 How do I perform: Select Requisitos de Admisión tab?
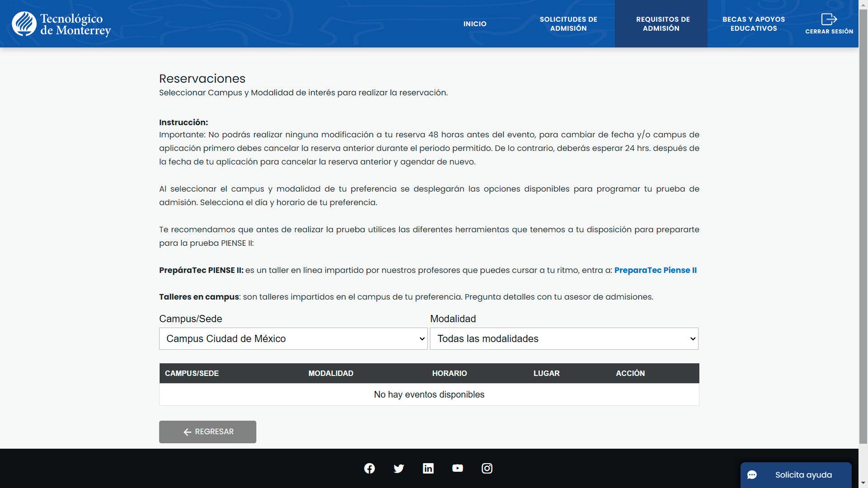662,24
